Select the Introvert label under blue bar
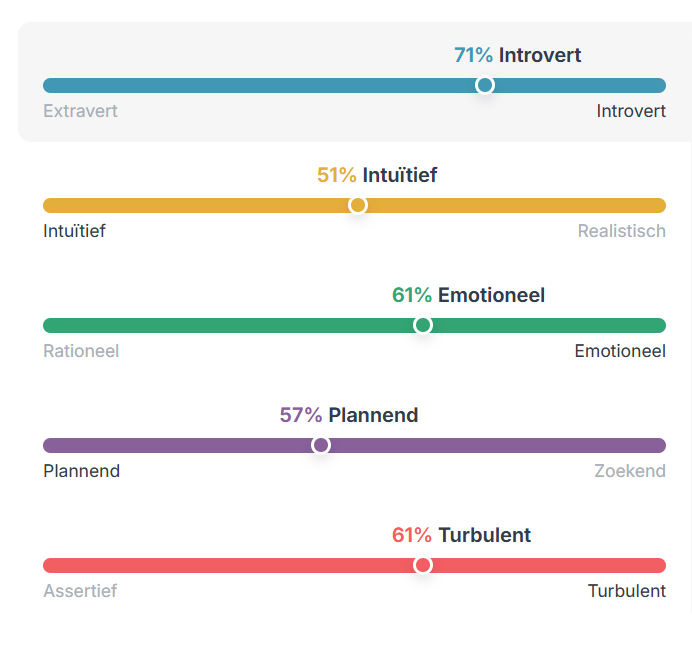This screenshot has width=692, height=647. (631, 111)
